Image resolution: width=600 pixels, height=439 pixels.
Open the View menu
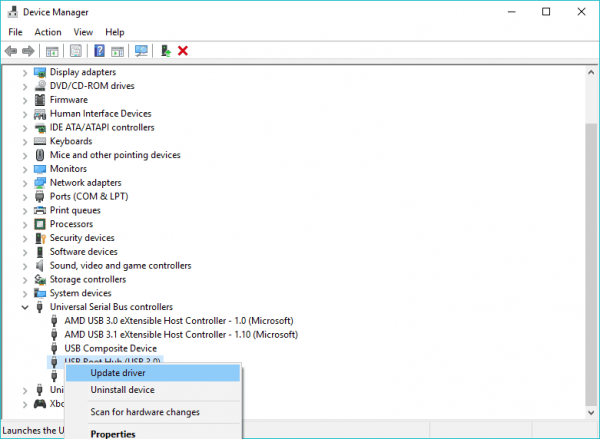[83, 32]
